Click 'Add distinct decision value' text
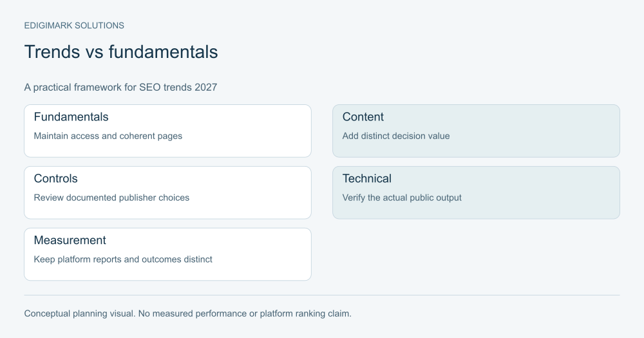644x338 pixels. (396, 136)
